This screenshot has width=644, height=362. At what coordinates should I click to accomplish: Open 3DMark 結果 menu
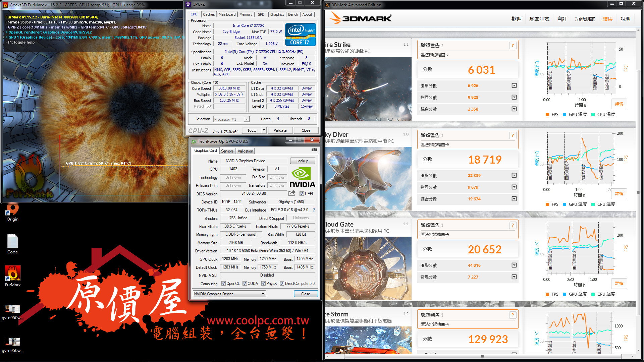pos(608,19)
